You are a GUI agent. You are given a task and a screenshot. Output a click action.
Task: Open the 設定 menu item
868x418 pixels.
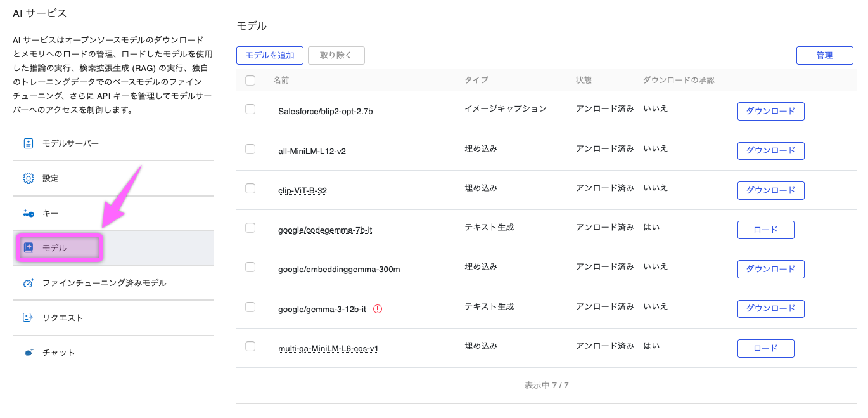[x=113, y=178]
